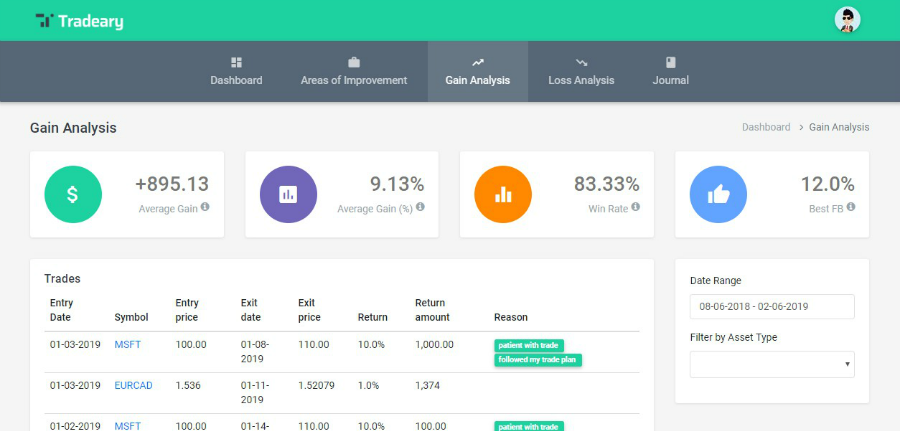Expand the Filter by Asset Type dropdown
This screenshot has width=900, height=431.
772,364
